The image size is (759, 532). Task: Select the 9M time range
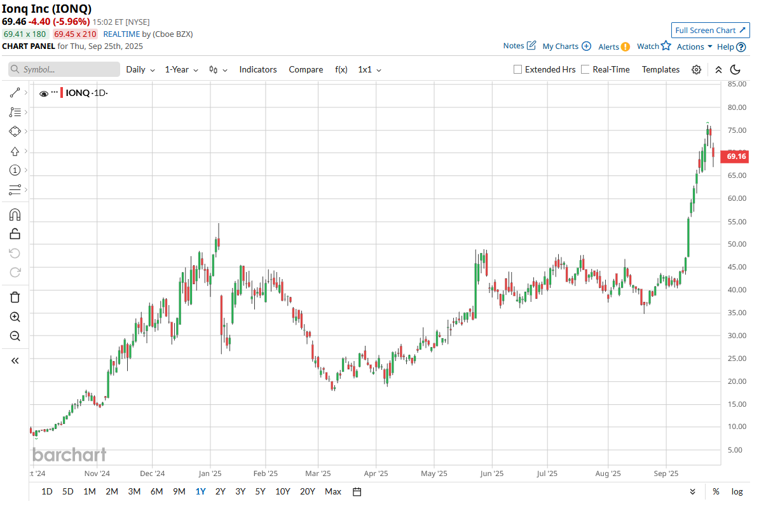pos(179,492)
